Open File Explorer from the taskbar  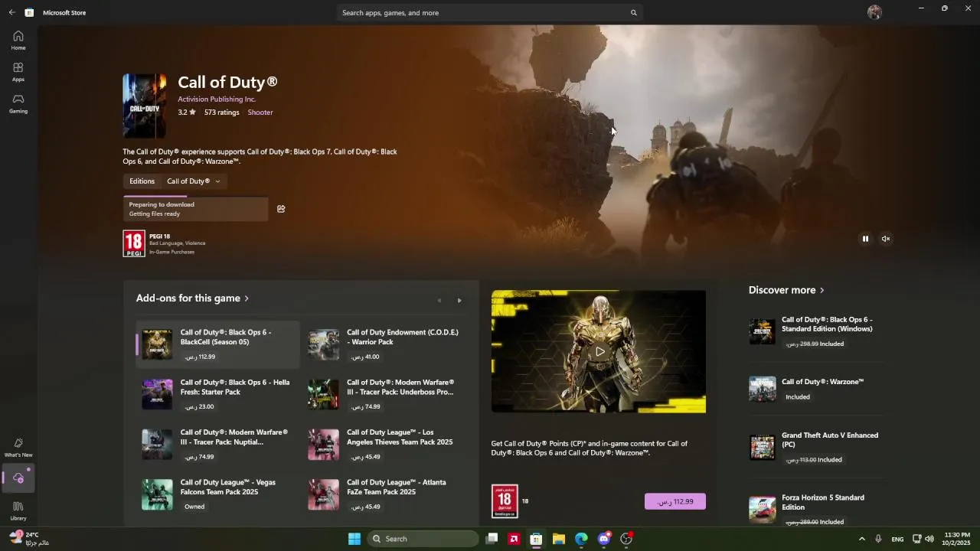tap(559, 539)
